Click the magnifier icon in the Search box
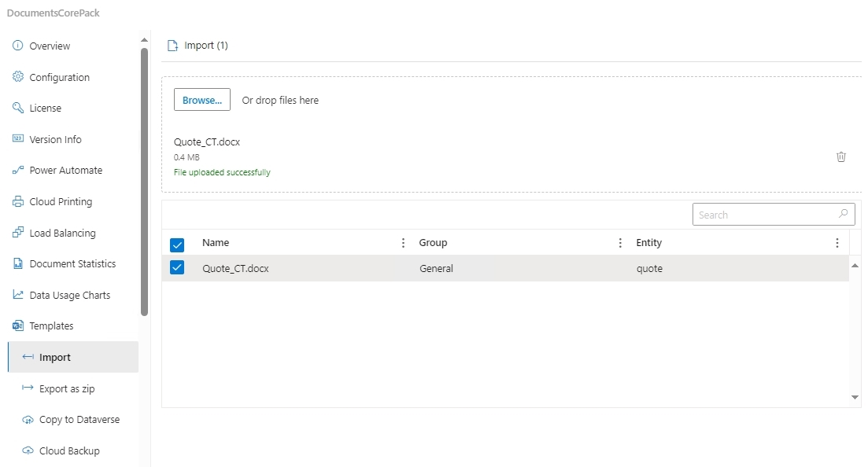The image size is (868, 467). point(843,214)
